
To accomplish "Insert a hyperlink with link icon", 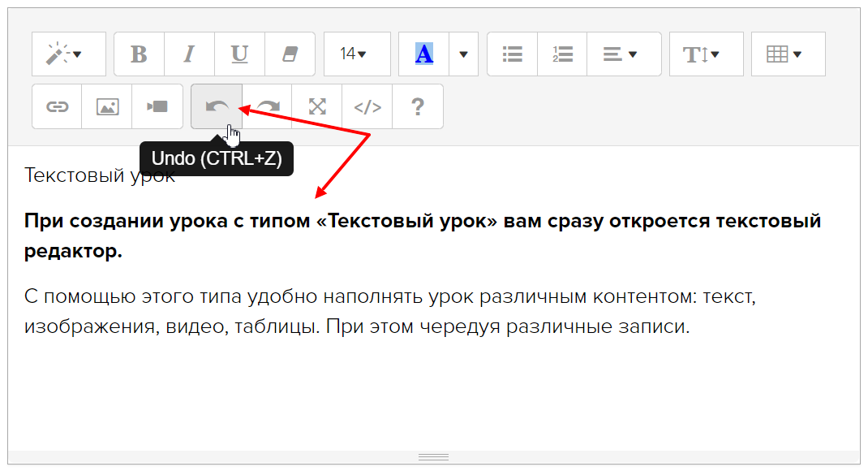I will point(57,106).
